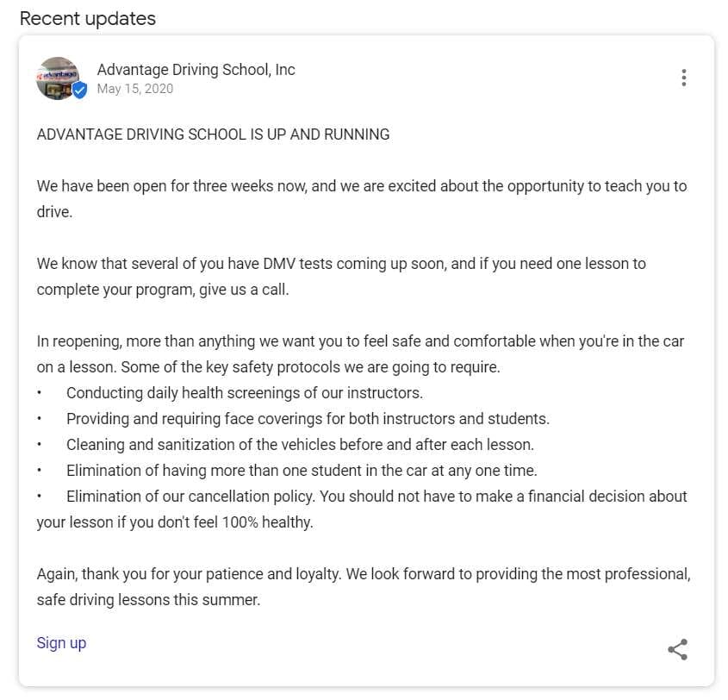Click the Advantage Driving School, Inc name
Screen dimensions: 728x700
coord(196,69)
